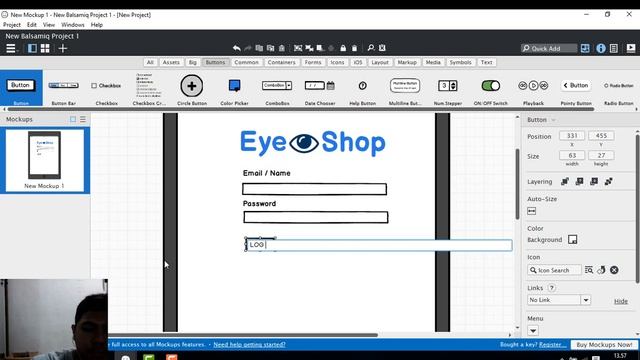Choose the Pointy Button control
The image size is (640, 360).
(x=576, y=90)
